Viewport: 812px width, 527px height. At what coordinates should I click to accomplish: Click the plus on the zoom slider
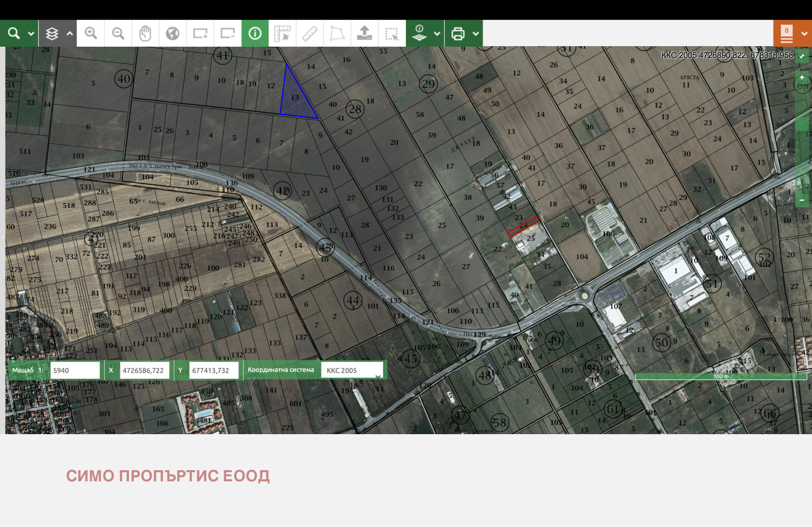click(802, 78)
